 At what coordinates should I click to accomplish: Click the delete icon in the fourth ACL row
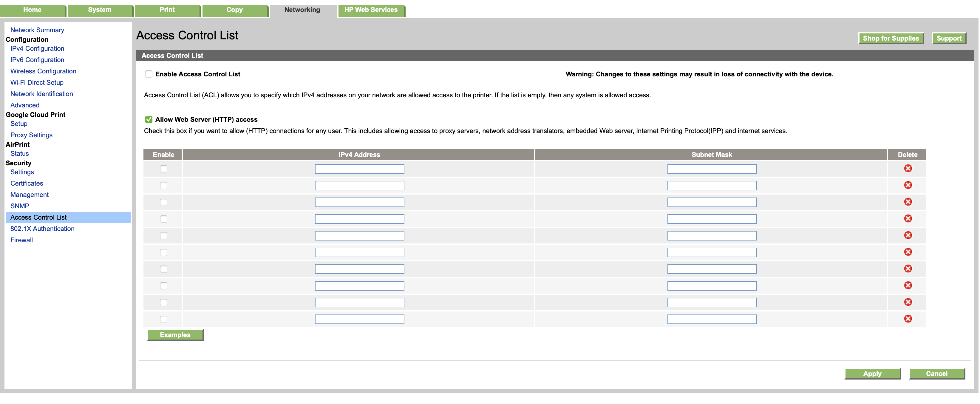click(908, 219)
